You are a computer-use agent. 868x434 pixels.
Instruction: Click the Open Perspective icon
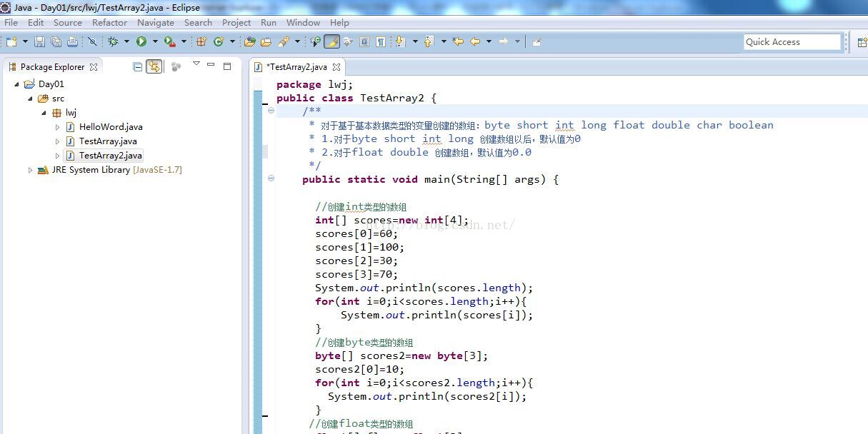(x=862, y=42)
